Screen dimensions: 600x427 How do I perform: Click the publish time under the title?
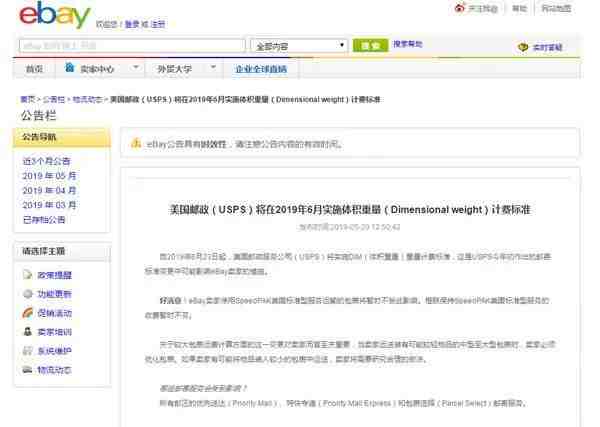349,227
